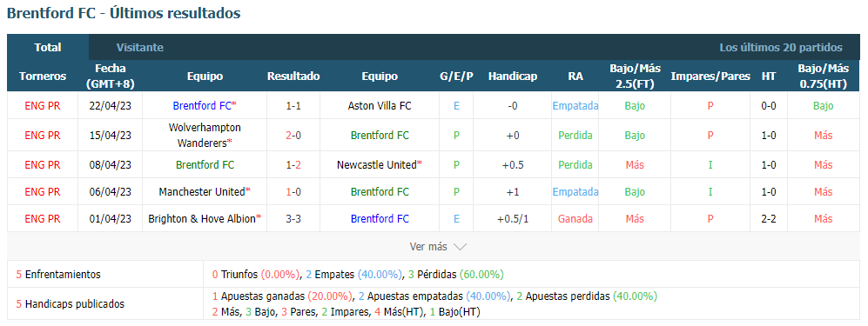Open the Aston Villa FC team link

(380, 105)
